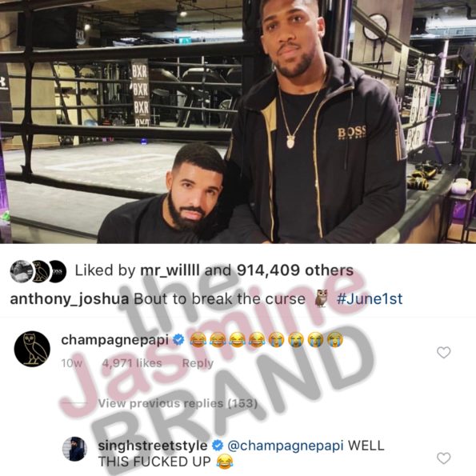Open anthony_joshua username in caption
Viewport: 476px width, 476px height.
click(x=70, y=299)
